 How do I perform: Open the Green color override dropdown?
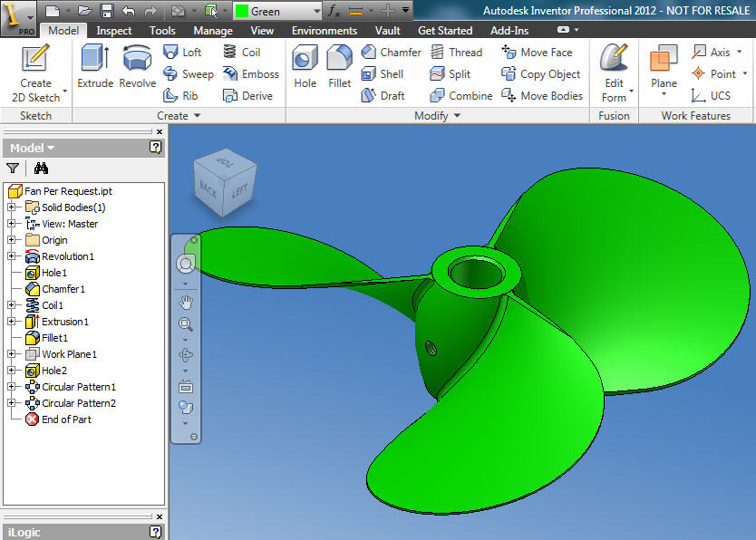[x=318, y=11]
